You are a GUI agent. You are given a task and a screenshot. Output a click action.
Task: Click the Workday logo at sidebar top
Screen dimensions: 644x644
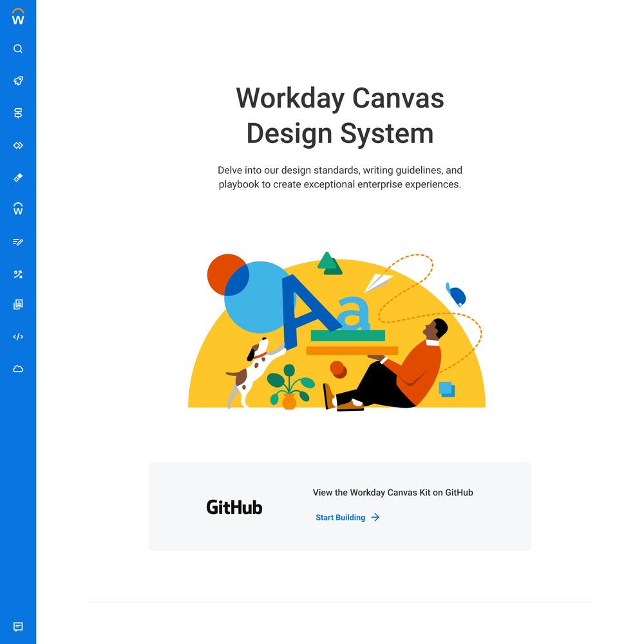tap(18, 17)
